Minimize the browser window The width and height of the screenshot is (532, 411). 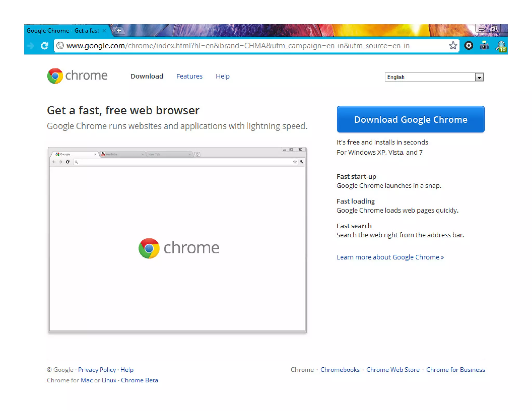(x=482, y=29)
